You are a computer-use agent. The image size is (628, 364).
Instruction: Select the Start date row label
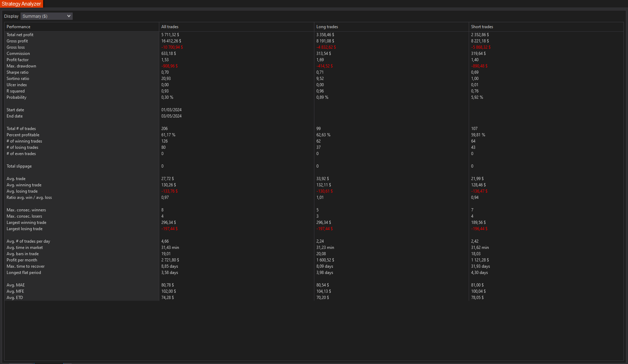15,110
